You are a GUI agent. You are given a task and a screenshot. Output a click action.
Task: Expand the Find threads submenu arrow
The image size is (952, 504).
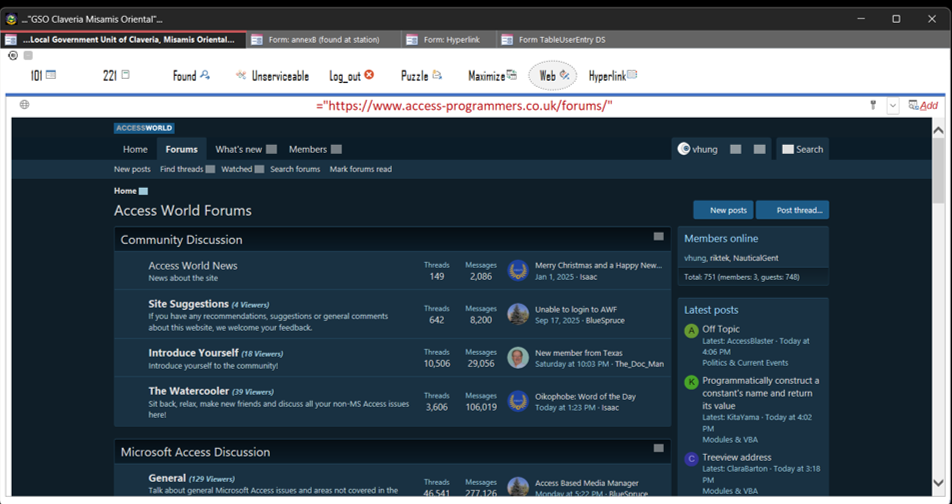(x=210, y=169)
